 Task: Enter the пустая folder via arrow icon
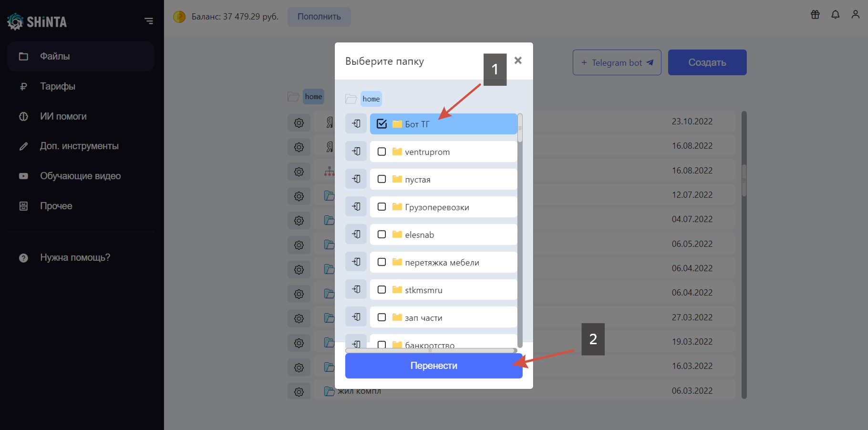click(356, 179)
